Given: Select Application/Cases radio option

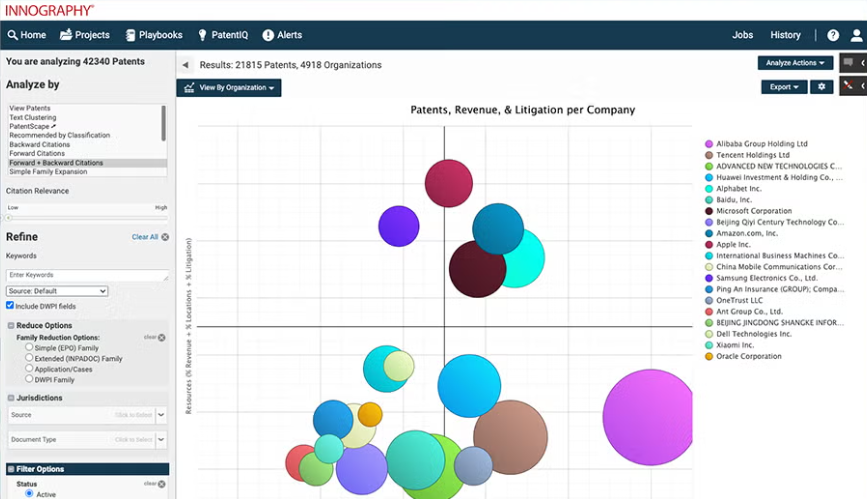Looking at the screenshot, I should tap(29, 368).
